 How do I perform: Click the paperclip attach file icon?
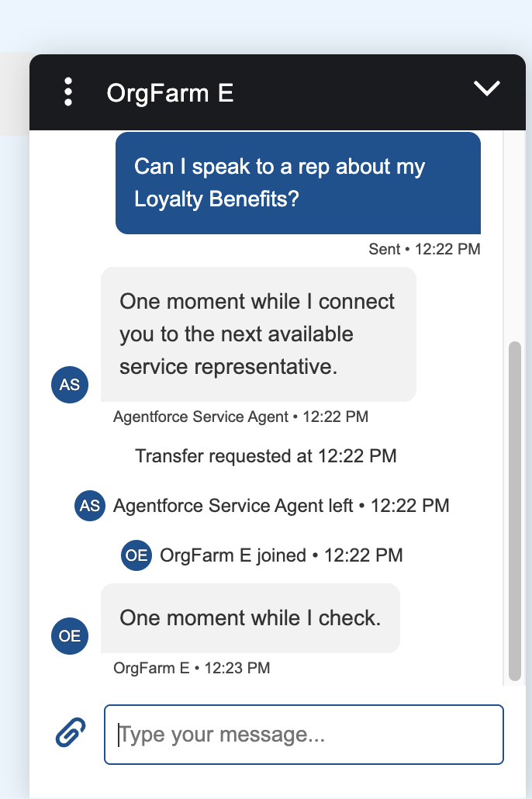click(71, 732)
